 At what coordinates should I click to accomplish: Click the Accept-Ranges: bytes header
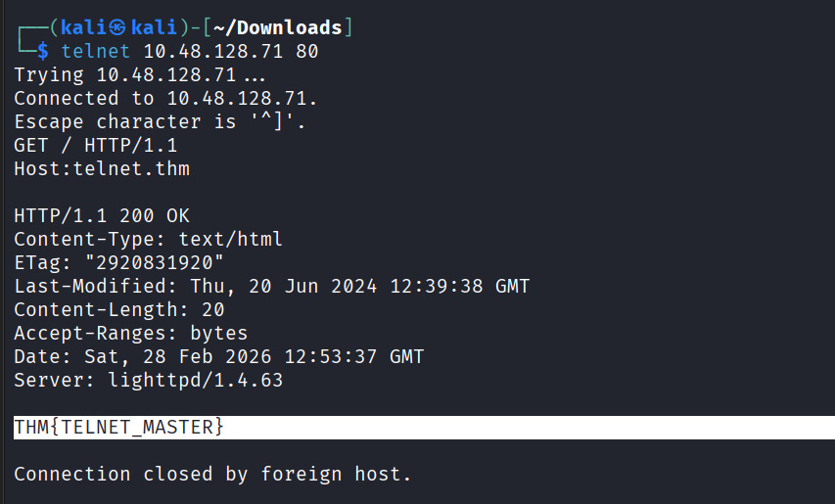[x=131, y=333]
